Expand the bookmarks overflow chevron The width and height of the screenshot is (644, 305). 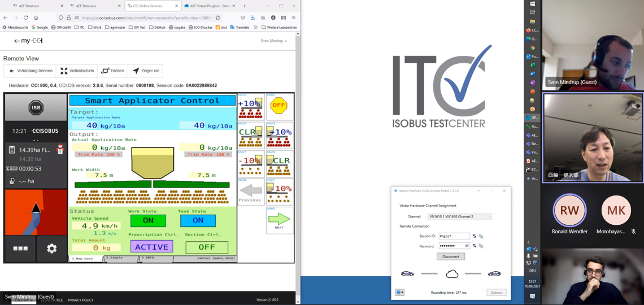255,28
